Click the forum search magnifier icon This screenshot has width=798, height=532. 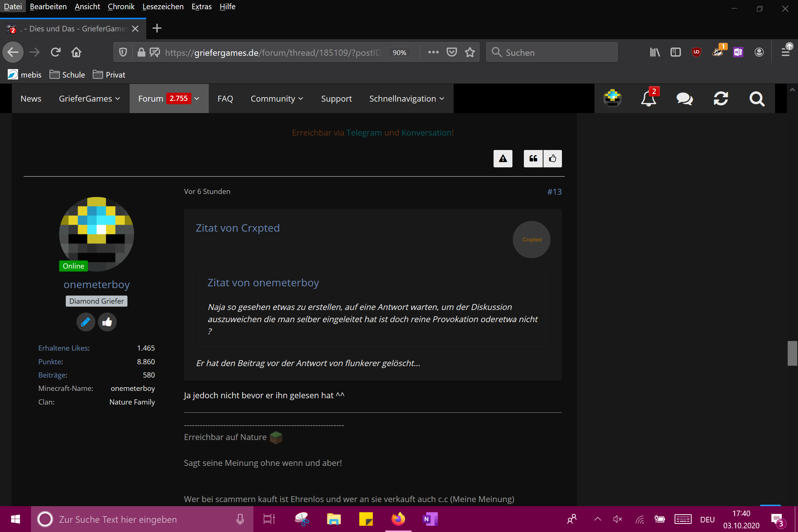(757, 99)
